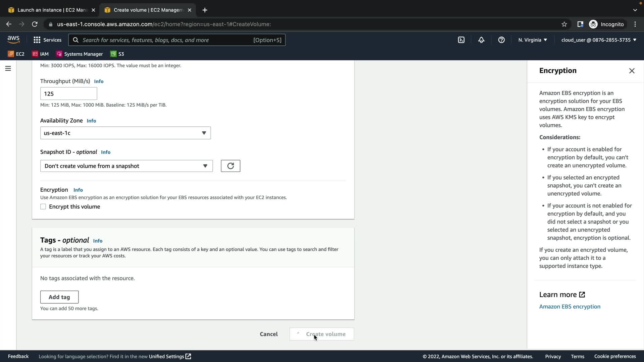The height and width of the screenshot is (362, 644).
Task: Click the Throughput input field
Action: [68, 94]
